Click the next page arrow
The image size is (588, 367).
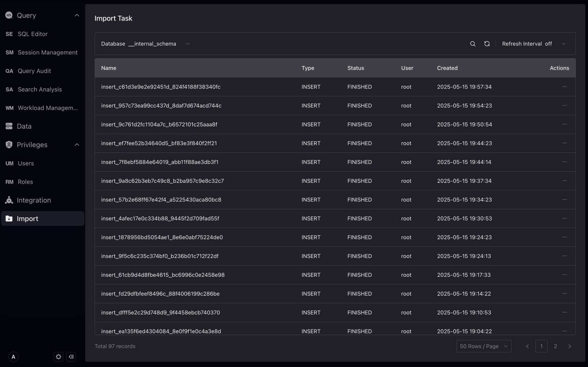coord(570,346)
